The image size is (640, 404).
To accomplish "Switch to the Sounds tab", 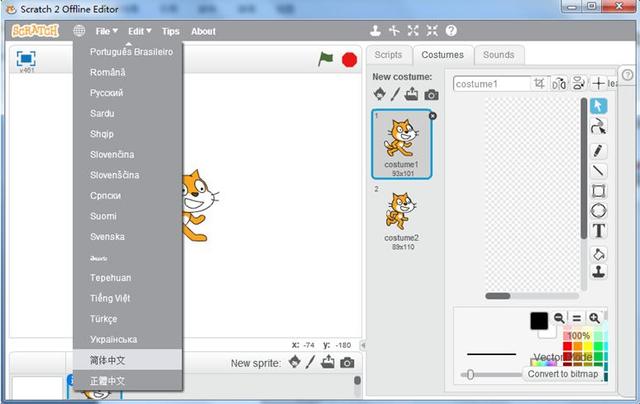I will tap(499, 55).
